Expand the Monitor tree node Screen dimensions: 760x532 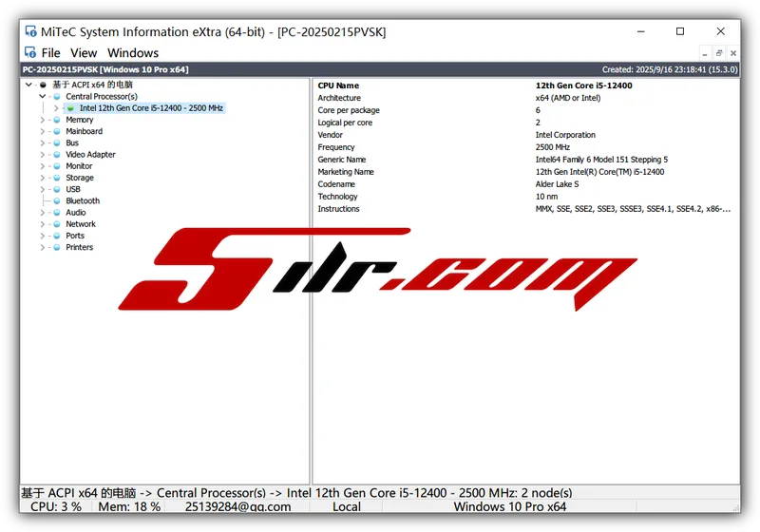coord(43,166)
